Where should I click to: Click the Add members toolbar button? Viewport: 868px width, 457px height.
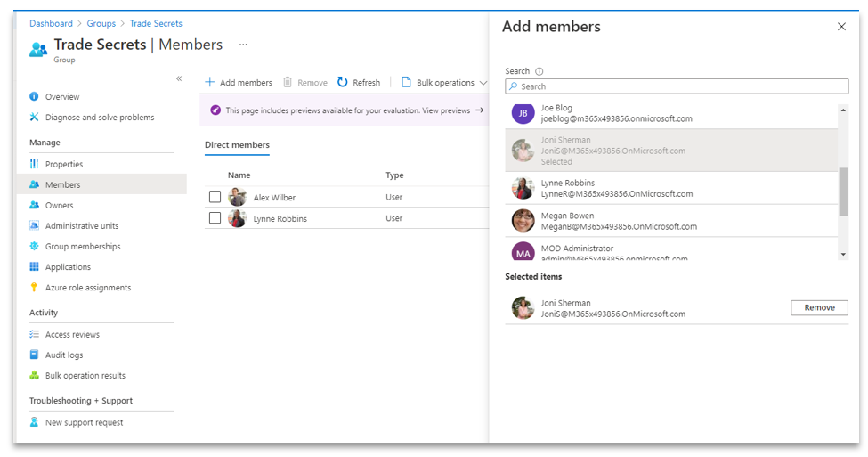[x=239, y=83]
